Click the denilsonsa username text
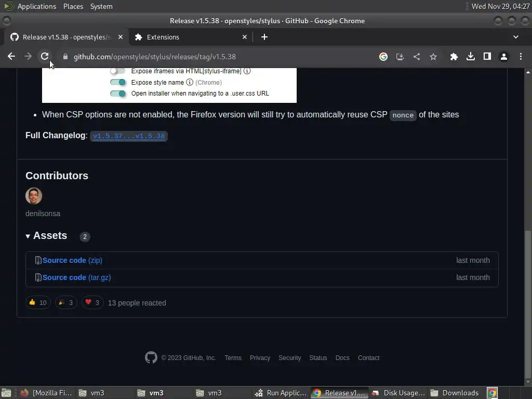The width and height of the screenshot is (532, 399). (43, 214)
